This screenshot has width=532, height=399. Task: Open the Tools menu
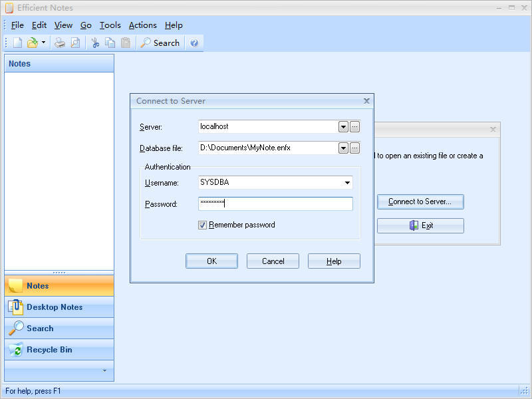click(110, 25)
